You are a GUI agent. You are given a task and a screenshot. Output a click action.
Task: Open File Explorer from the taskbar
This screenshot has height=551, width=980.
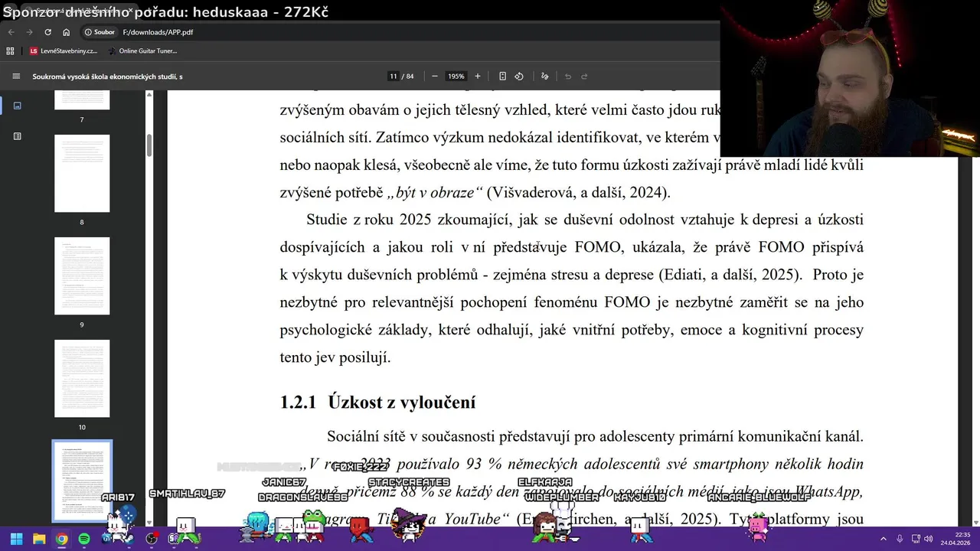tap(39, 539)
